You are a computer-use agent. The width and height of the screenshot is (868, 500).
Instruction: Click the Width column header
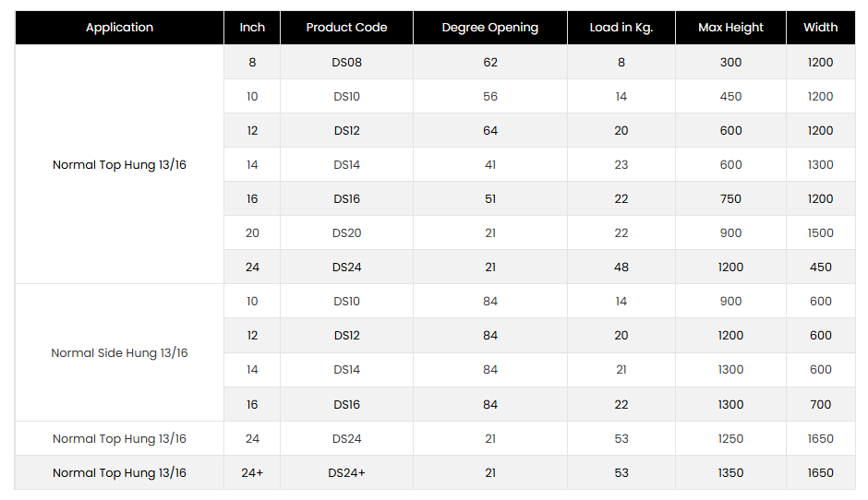pyautogui.click(x=820, y=28)
